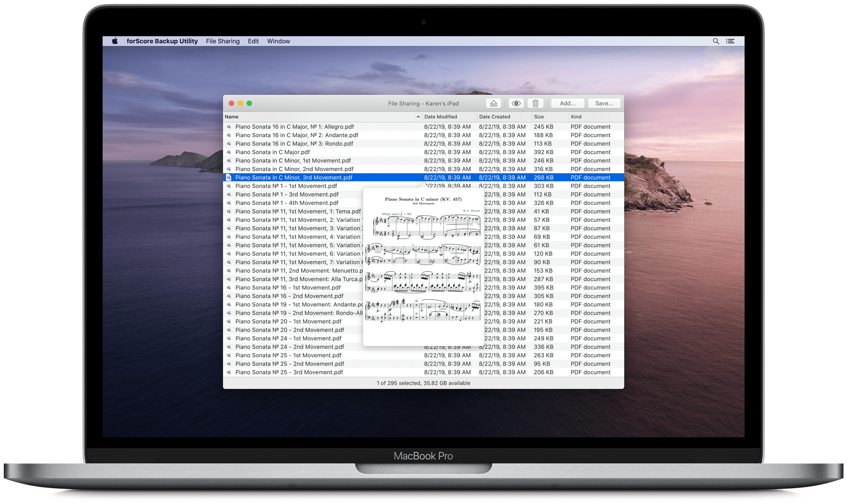
Task: Open Notification Center list icon
Action: 730,41
